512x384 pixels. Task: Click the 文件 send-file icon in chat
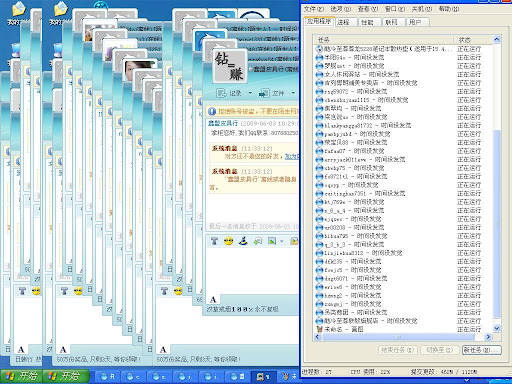click(264, 93)
